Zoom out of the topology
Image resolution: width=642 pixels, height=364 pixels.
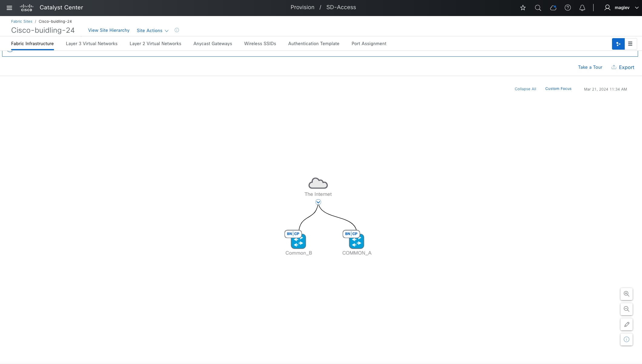click(626, 309)
